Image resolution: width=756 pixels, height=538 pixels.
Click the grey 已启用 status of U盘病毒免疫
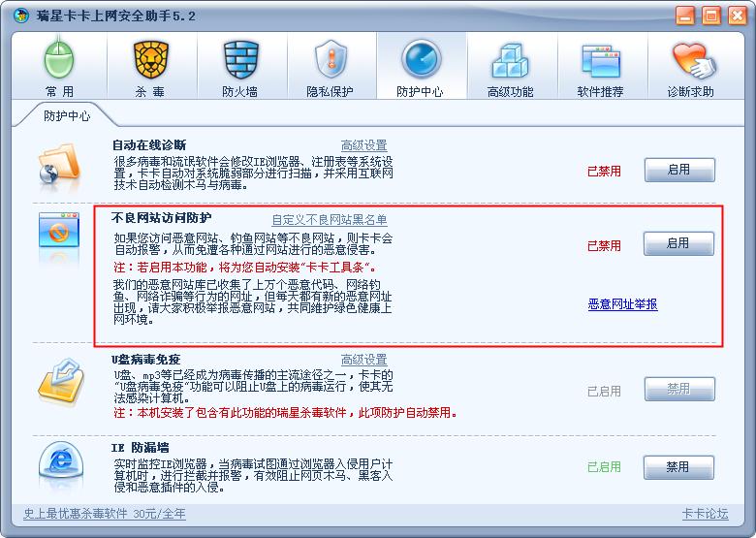[x=604, y=392]
